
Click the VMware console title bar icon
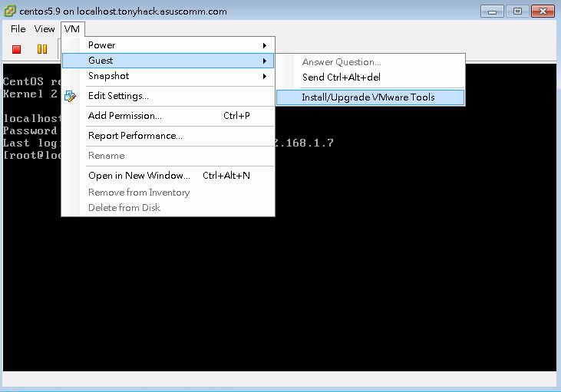(x=10, y=11)
